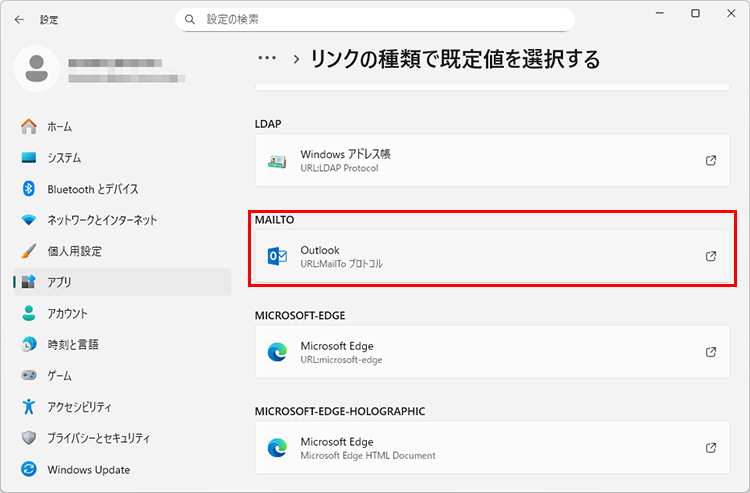
Task: Click external link icon in MICROSOFT-EDGE row
Action: pyautogui.click(x=711, y=352)
